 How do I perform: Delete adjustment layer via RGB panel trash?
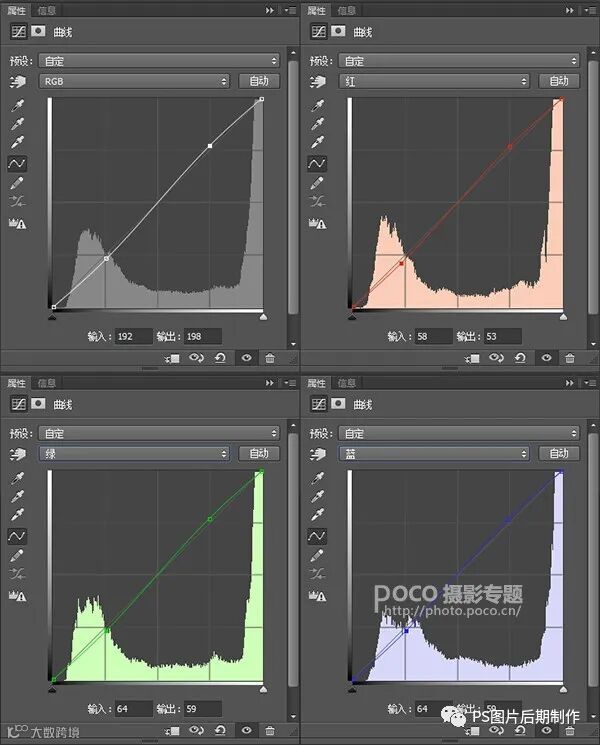tap(270, 358)
